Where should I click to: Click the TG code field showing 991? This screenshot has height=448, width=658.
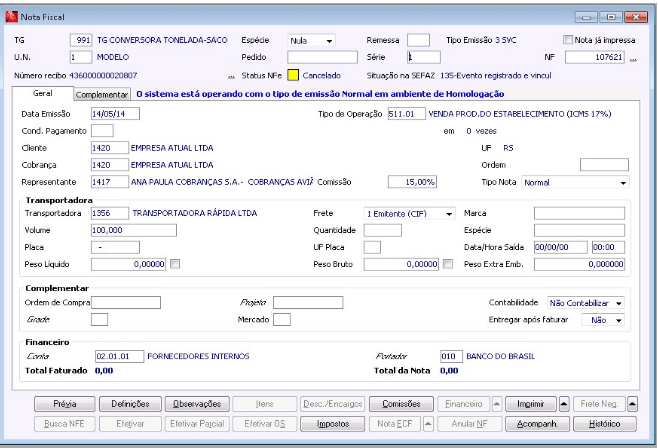coord(81,40)
